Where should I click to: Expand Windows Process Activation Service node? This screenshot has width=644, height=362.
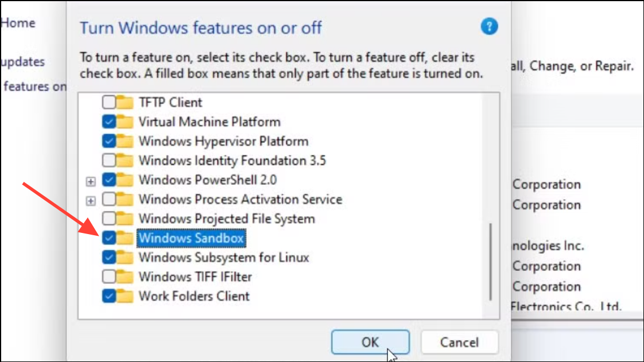click(x=91, y=201)
